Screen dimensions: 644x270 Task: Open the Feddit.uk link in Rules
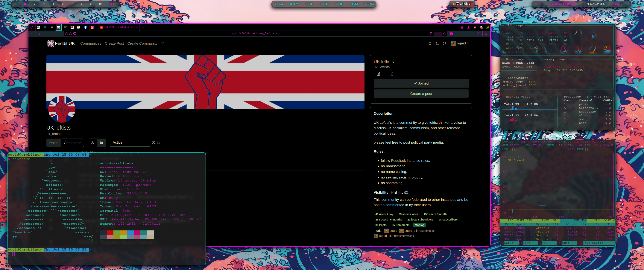(x=398, y=161)
